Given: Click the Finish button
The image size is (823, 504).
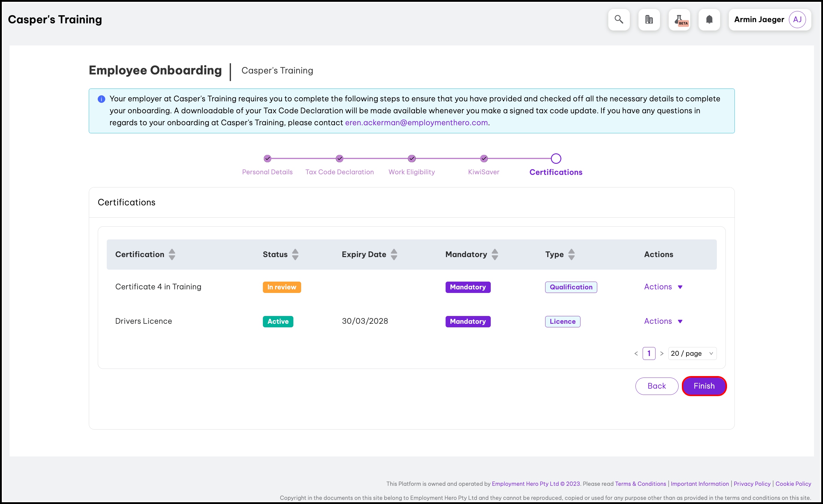Looking at the screenshot, I should 704,386.
